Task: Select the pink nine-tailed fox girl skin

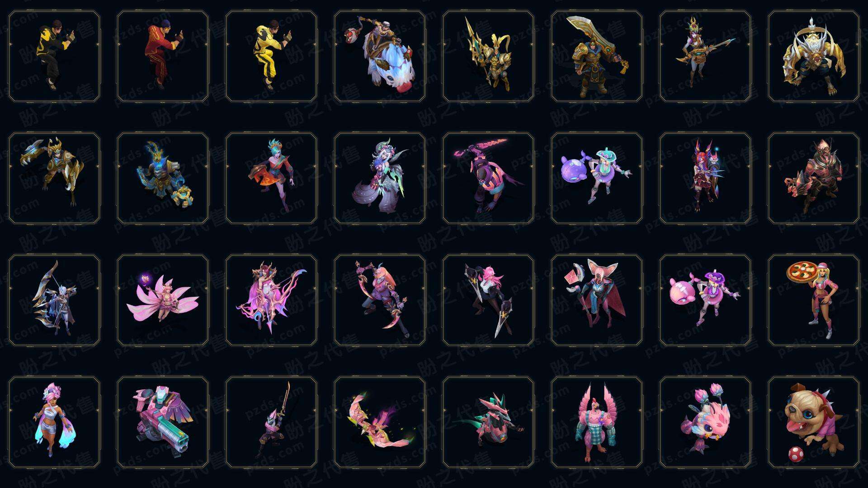Action: click(x=163, y=300)
